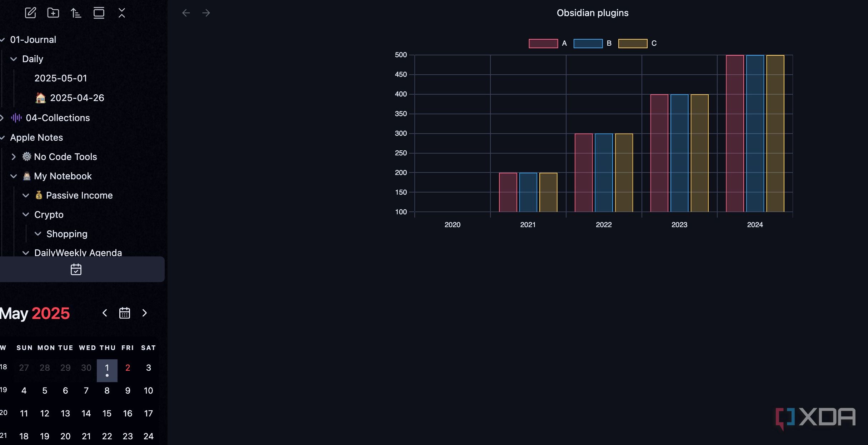Expand the No Code Tools folder
This screenshot has width=868, height=445.
[14, 157]
